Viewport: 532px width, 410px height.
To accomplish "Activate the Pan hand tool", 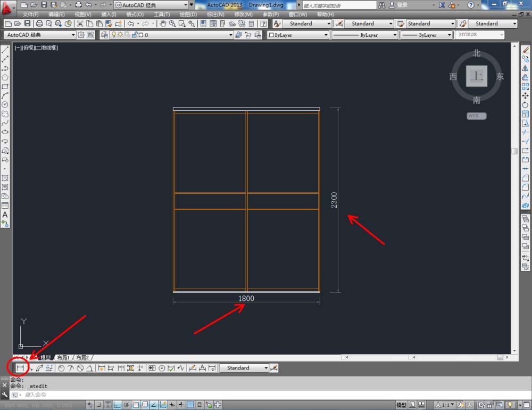I will pos(163,23).
